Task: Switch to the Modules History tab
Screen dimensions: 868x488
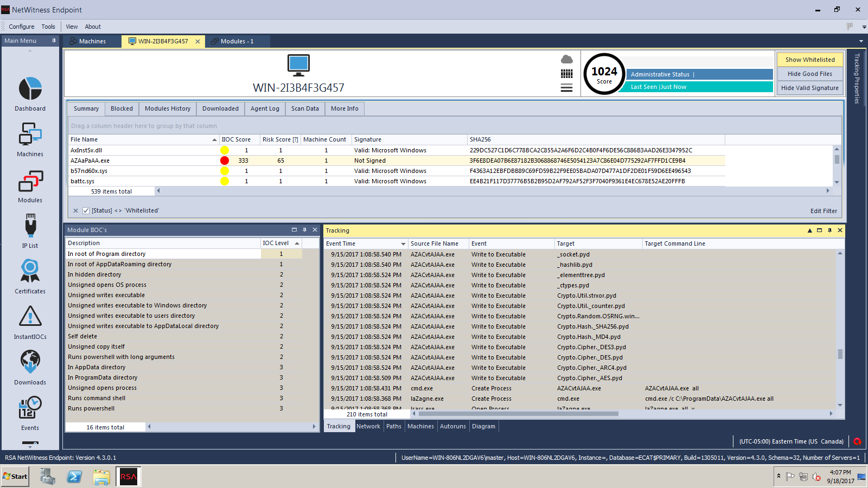Action: 168,109
